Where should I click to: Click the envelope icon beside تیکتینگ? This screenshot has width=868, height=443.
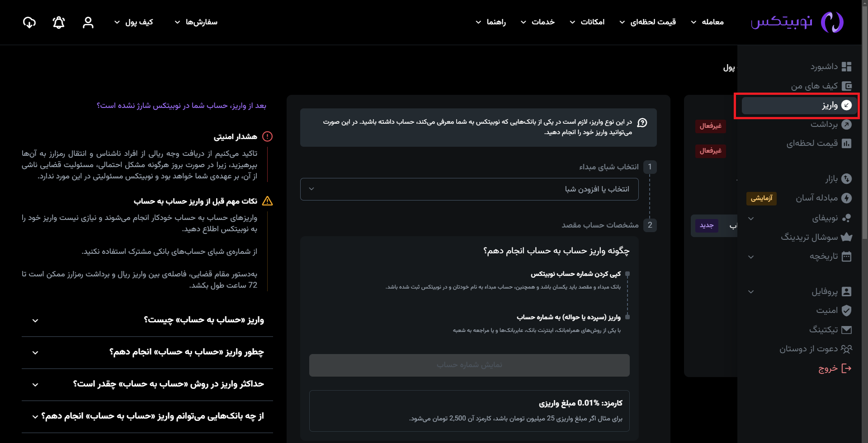click(847, 330)
